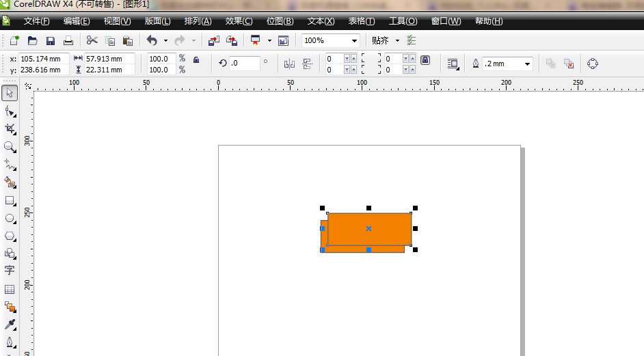Click the Save disk icon
The width and height of the screenshot is (644, 356).
point(50,41)
